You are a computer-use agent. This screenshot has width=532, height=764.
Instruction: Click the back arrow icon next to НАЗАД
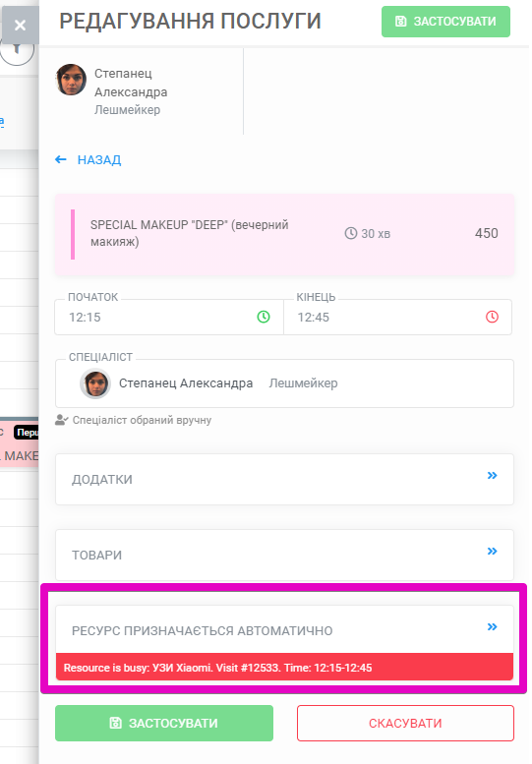click(61, 159)
